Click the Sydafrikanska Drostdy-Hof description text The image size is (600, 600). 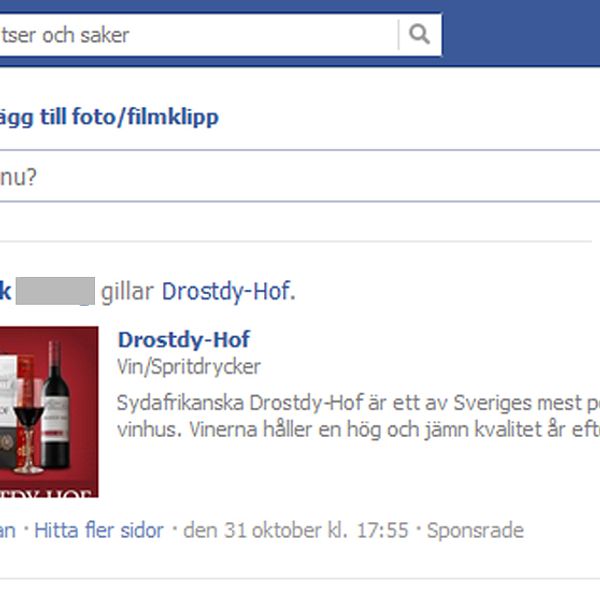pos(358,416)
